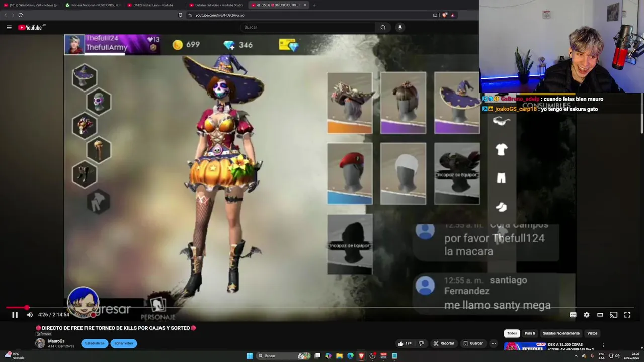Click the Editar video button
This screenshot has width=644, height=362.
[124, 343]
